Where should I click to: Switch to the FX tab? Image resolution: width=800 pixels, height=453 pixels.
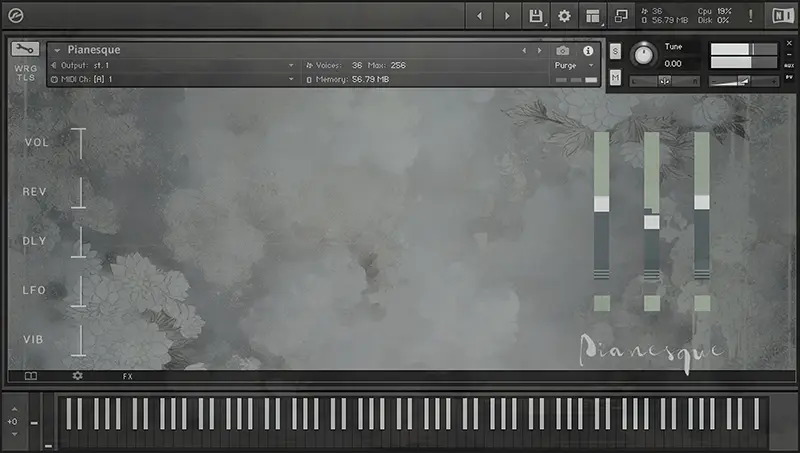pos(128,376)
